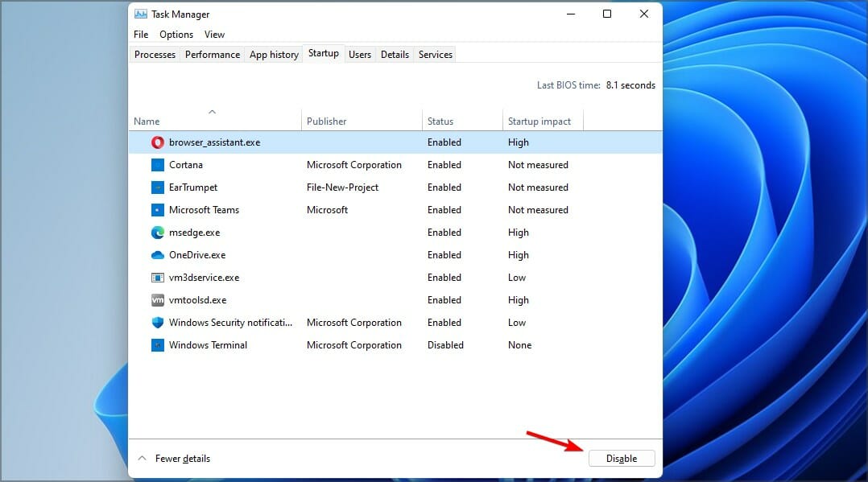This screenshot has width=868, height=482.
Task: Click Low impact for Windows Security notification
Action: coord(517,323)
